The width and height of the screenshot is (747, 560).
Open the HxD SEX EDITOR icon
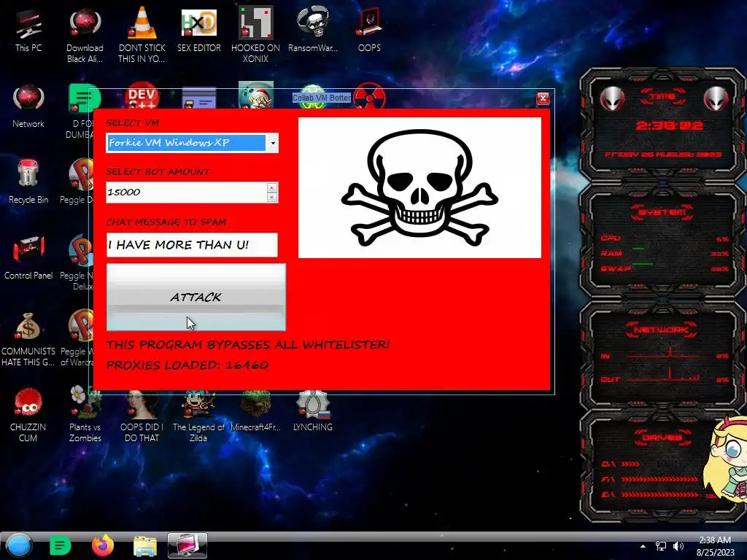point(199,29)
